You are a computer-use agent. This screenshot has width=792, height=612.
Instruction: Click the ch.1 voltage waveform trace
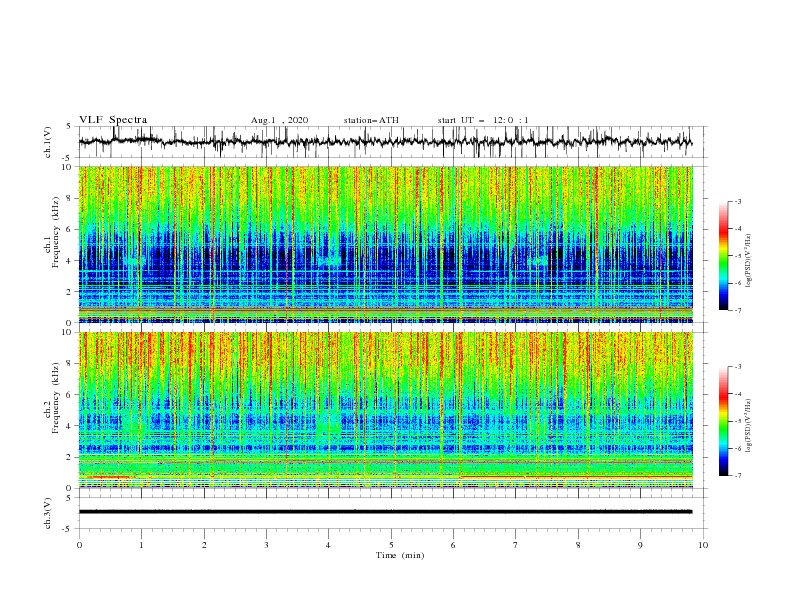pos(385,141)
